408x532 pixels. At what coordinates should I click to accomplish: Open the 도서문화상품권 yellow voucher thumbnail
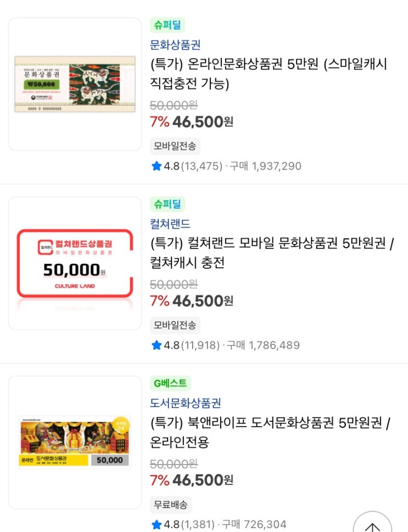(x=75, y=442)
